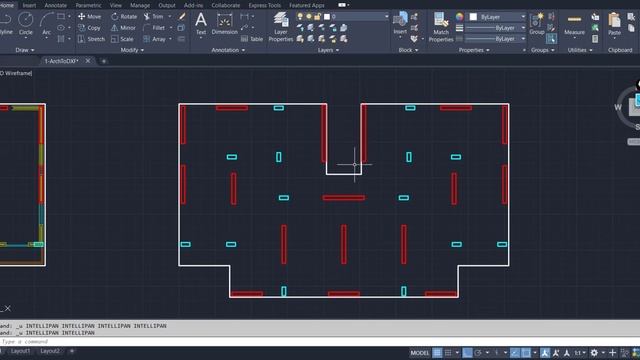This screenshot has height=360, width=640.
Task: Open annotation scale 1:1 dropdown
Action: 580,353
